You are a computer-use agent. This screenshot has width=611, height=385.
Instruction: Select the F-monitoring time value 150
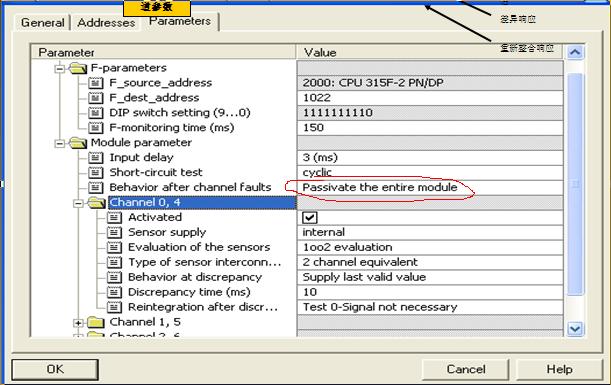[x=430, y=128]
